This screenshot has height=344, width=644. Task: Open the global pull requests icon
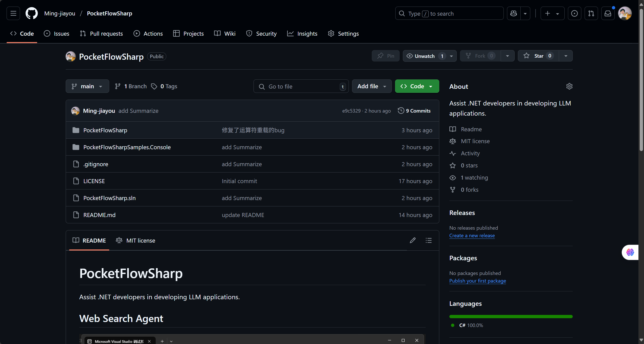(591, 13)
